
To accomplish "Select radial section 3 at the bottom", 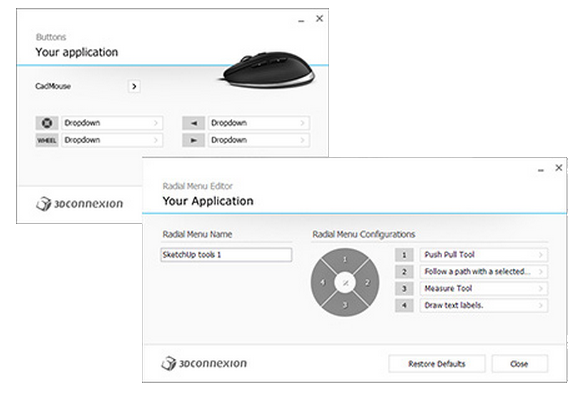I will point(345,305).
